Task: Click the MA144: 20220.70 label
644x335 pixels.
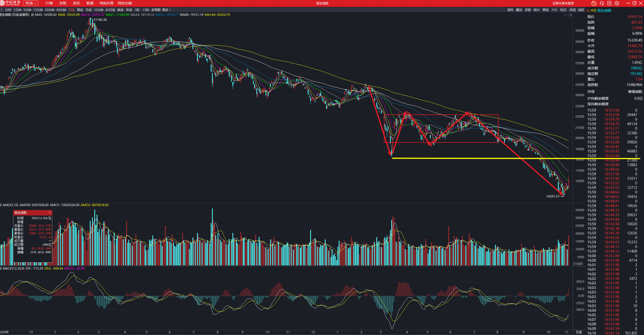Action: 217,15
